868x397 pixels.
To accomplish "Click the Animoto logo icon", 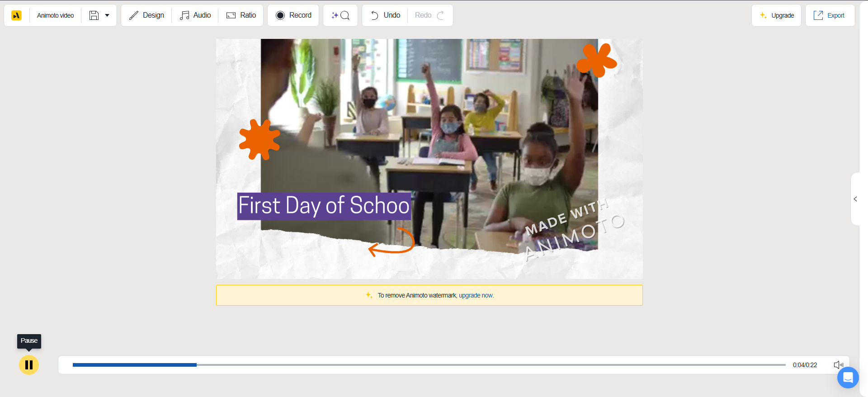I will [x=16, y=15].
